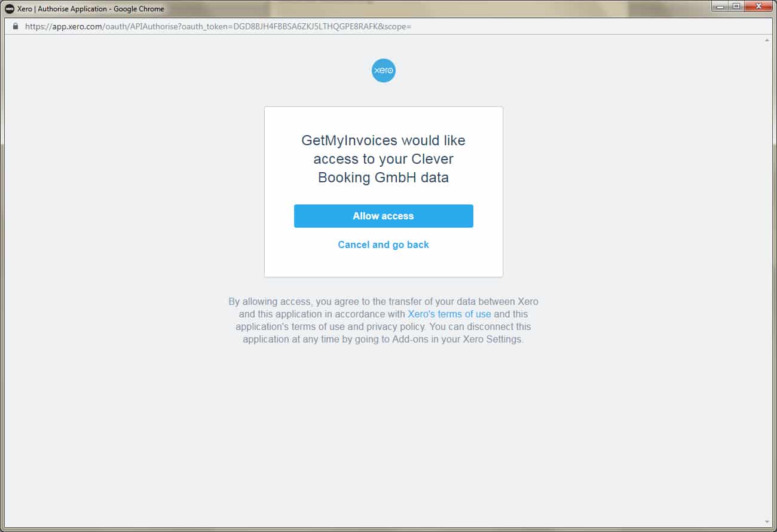Click the URL in the address bar
Screen dimensions: 777x532
coord(218,26)
